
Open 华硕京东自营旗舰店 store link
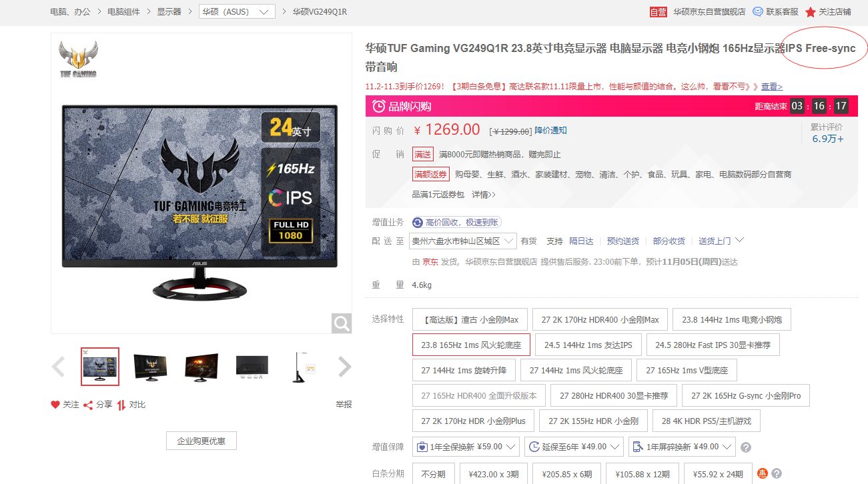[709, 12]
